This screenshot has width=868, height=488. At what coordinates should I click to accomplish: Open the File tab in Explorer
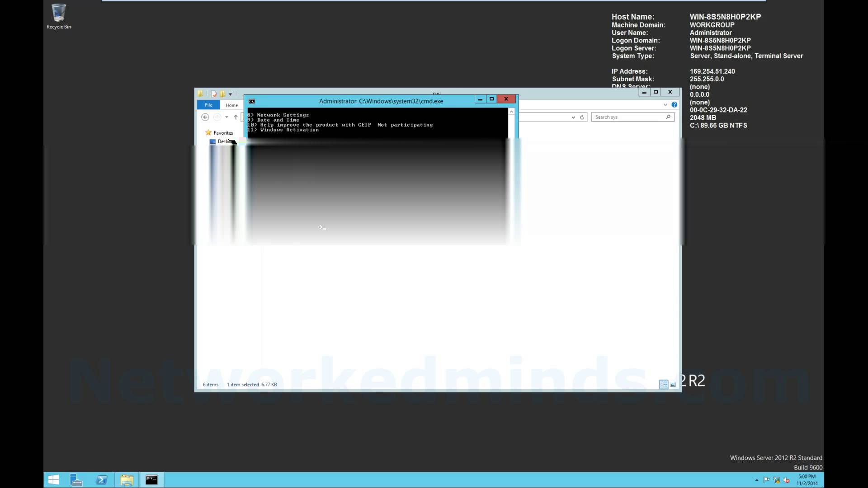[x=208, y=105]
